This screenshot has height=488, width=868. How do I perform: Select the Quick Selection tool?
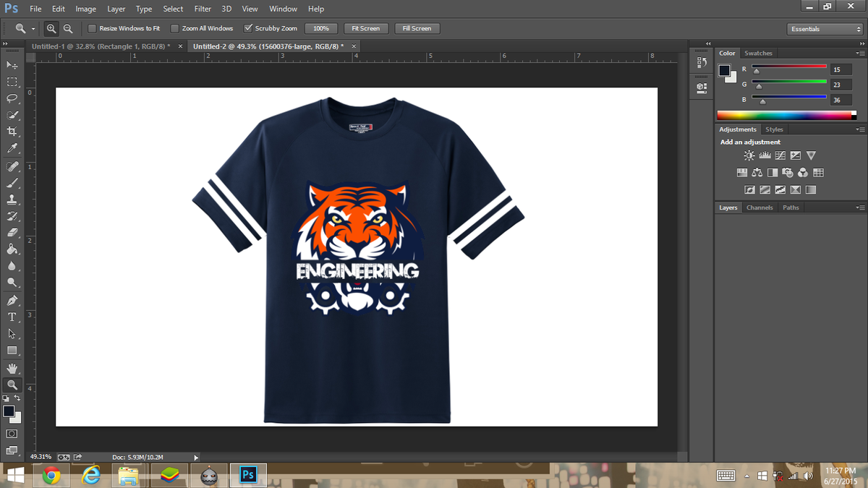[x=12, y=115]
